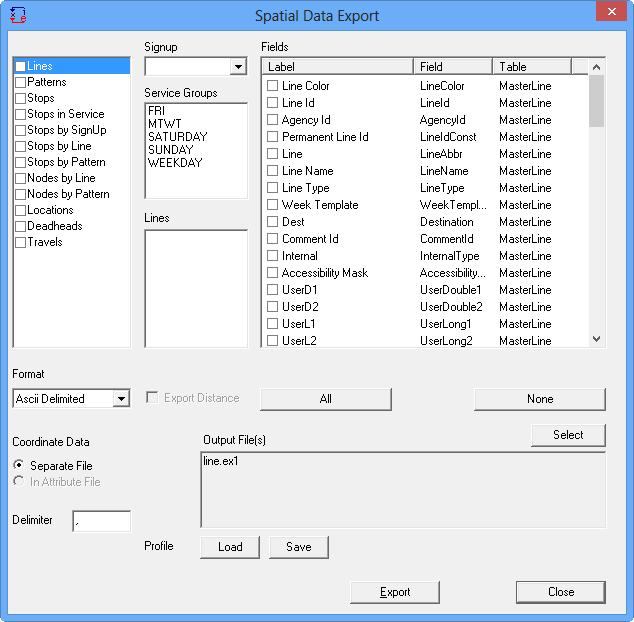Click the All fields button
The width and height of the screenshot is (634, 622).
(x=326, y=399)
